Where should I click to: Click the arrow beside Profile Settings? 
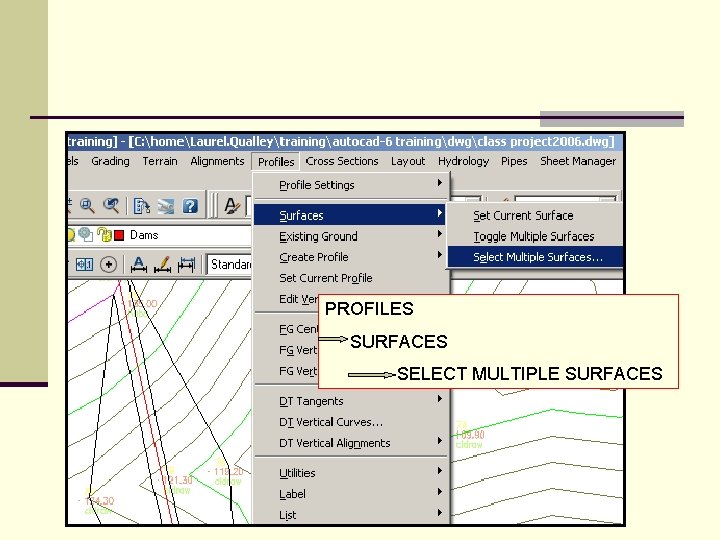coord(439,183)
